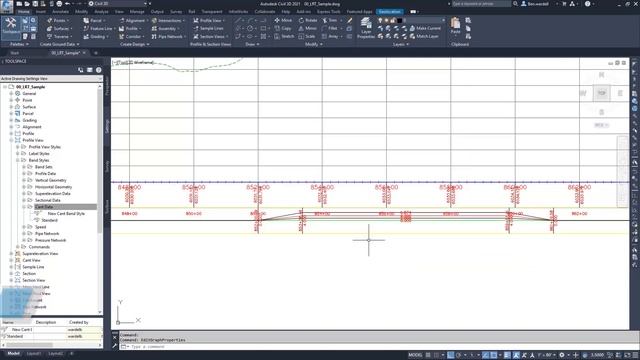Viewport: 640px width, 360px height.
Task: Expand the Alignment node in settings tree
Action: point(11,127)
